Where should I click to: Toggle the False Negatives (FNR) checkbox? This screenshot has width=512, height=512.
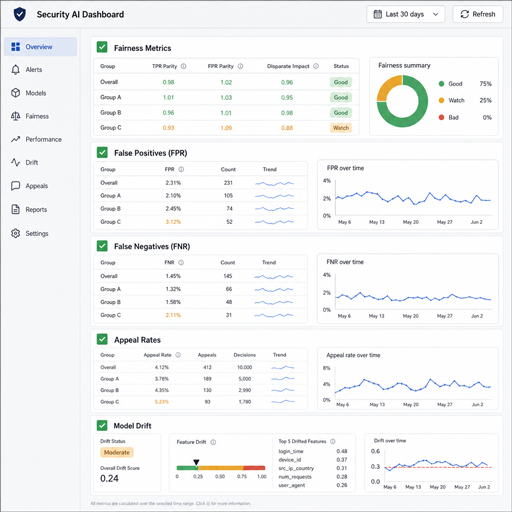click(102, 246)
